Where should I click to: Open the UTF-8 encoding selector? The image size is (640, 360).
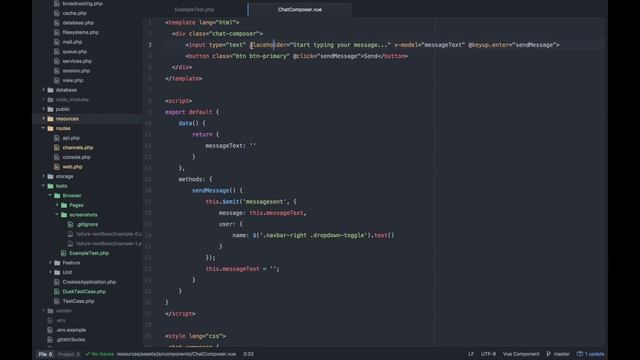point(488,354)
